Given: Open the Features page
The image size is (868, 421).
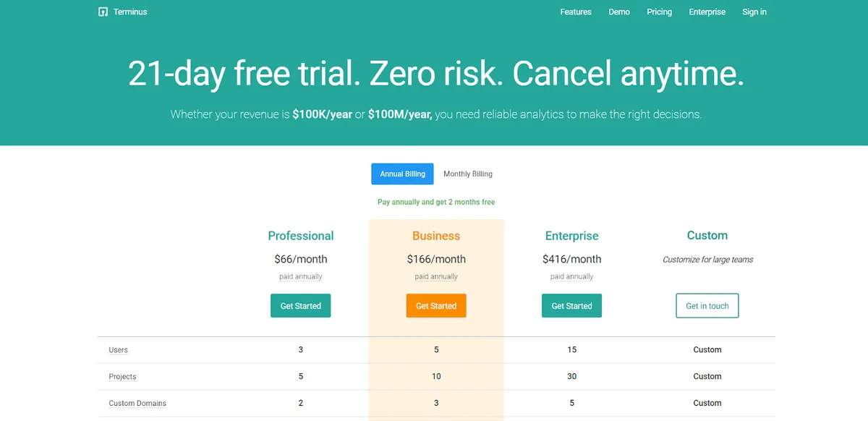Looking at the screenshot, I should [x=575, y=12].
